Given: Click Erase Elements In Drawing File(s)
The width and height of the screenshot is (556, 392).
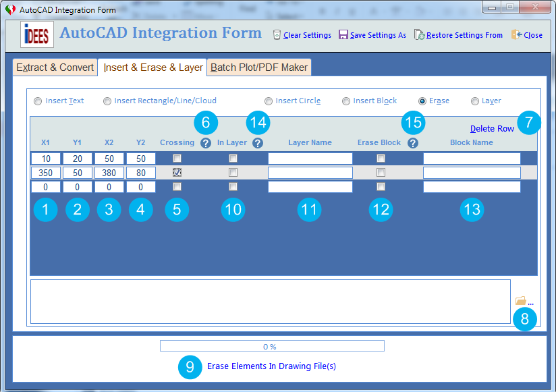Looking at the screenshot, I should (x=271, y=366).
